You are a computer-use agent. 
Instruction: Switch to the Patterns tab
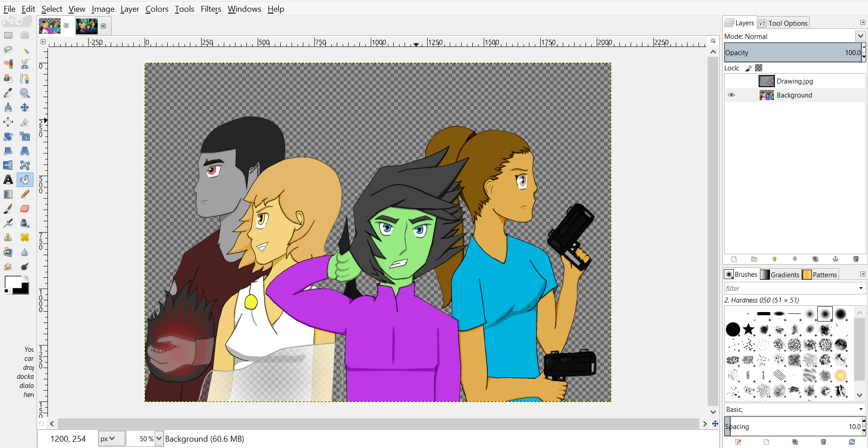[820, 275]
